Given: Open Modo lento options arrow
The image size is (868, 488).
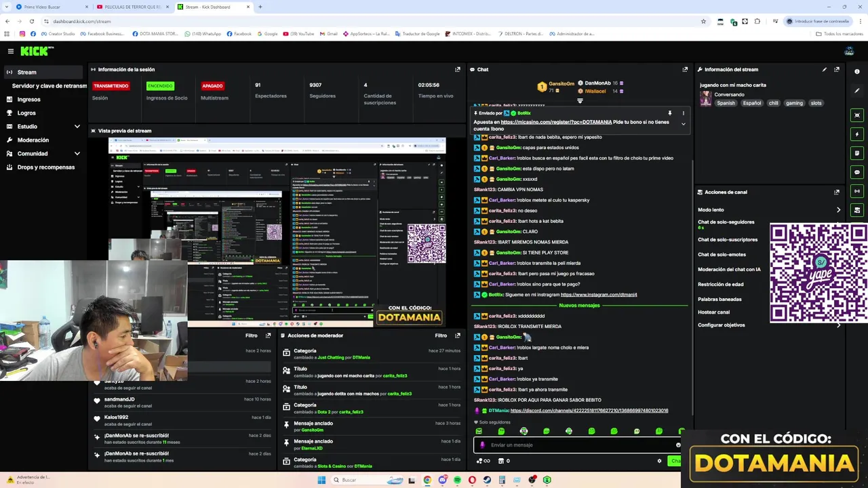Looking at the screenshot, I should [x=838, y=209].
